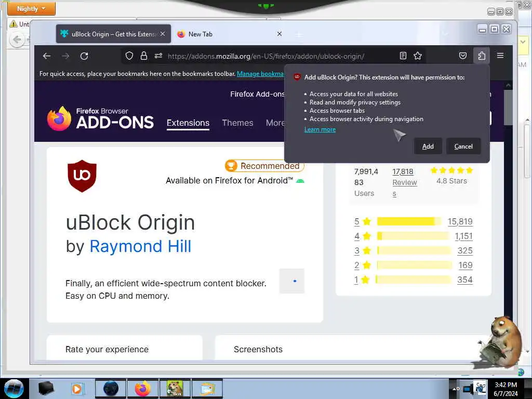The width and height of the screenshot is (532, 399).
Task: Expand the More navigation menu
Action: click(x=275, y=123)
